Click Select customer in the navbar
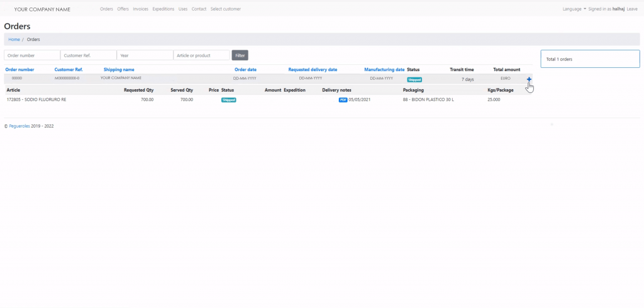644x308 pixels. point(226,9)
